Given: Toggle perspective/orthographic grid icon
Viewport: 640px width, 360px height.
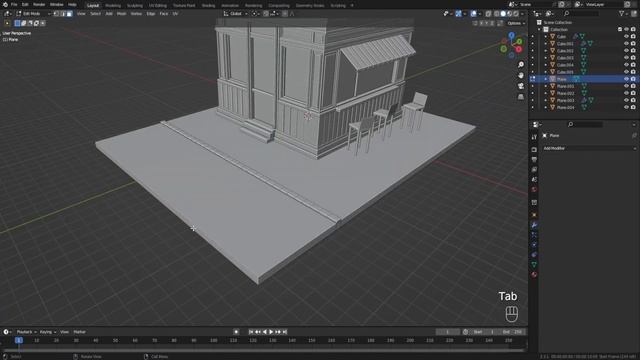Looking at the screenshot, I should (x=521, y=97).
